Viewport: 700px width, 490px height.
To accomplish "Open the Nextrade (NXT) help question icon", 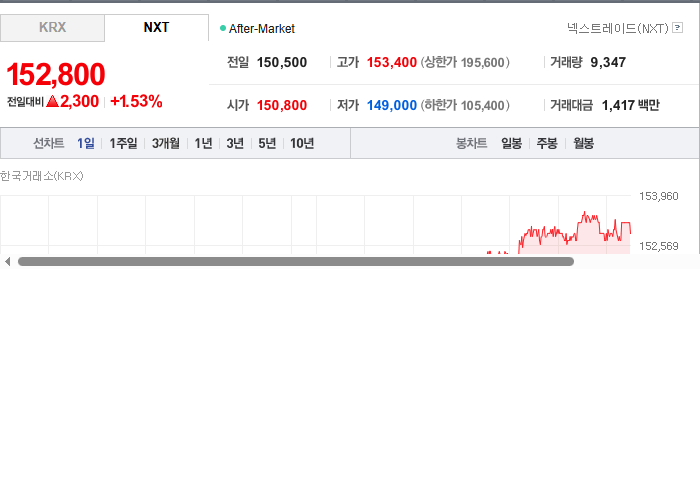I will coord(677,28).
